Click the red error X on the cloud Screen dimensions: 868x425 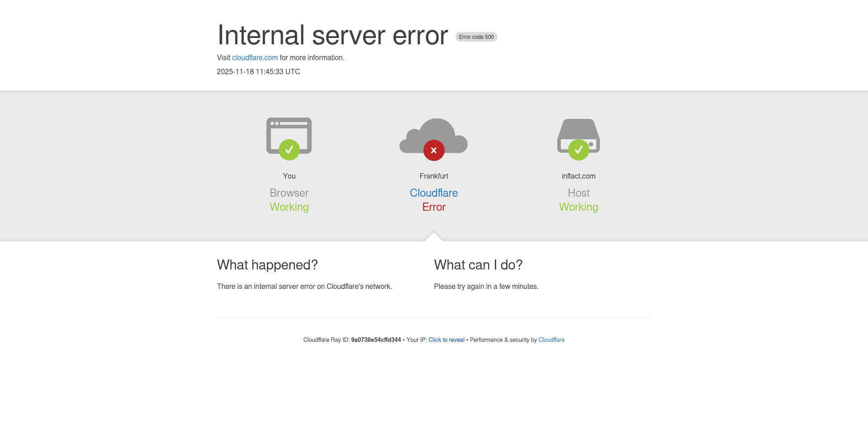433,150
